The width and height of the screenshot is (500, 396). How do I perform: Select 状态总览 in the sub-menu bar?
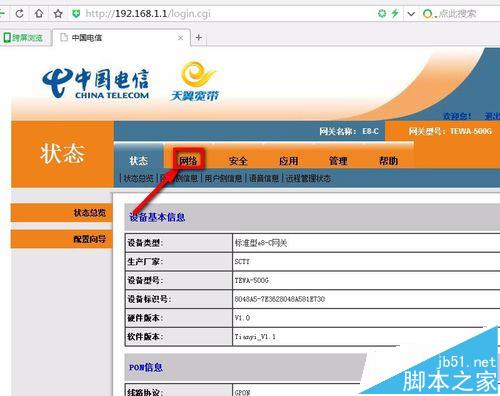pos(139,178)
